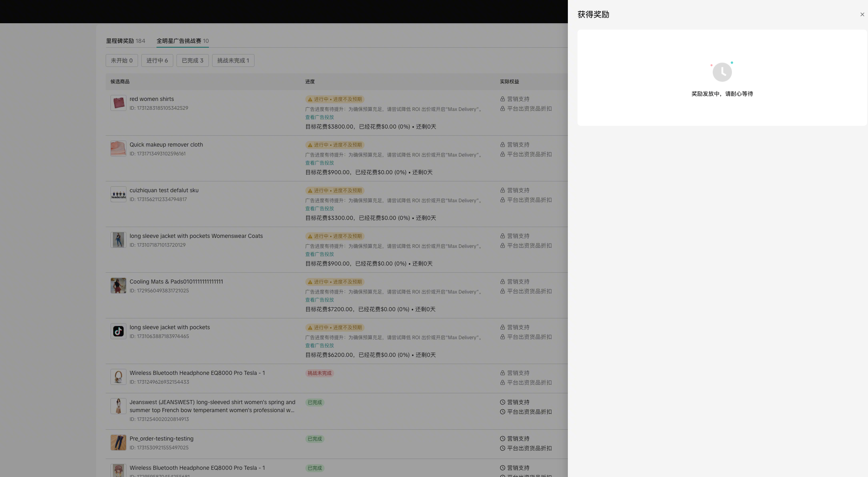The width and height of the screenshot is (868, 477).
Task: Filter by 进行中 6
Action: click(x=157, y=60)
